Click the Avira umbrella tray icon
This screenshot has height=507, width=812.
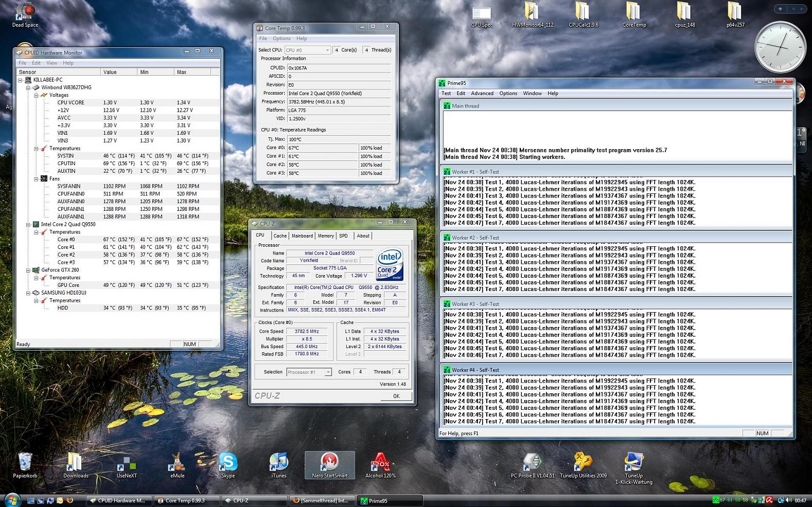(x=769, y=500)
